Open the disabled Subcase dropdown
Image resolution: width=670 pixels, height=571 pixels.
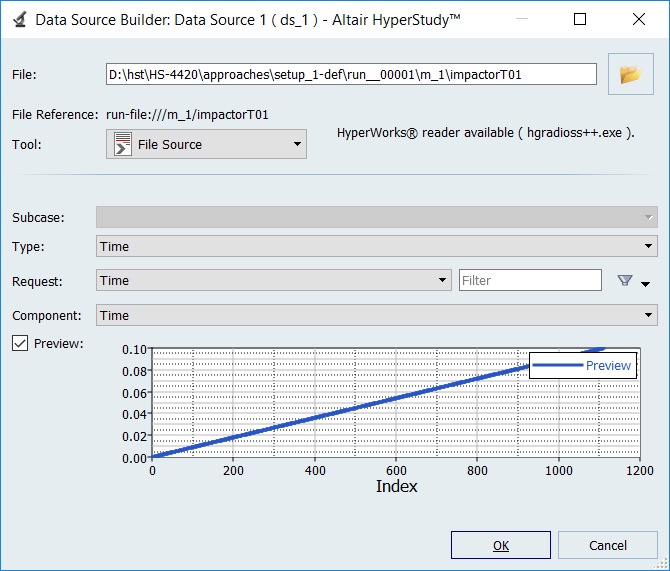click(376, 217)
